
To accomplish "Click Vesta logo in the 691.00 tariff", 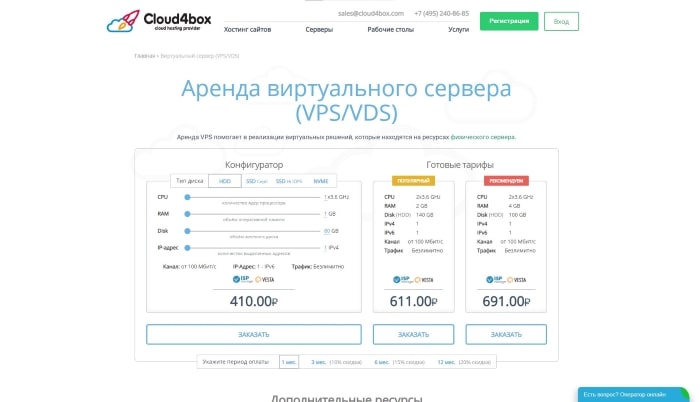I will coord(517,280).
